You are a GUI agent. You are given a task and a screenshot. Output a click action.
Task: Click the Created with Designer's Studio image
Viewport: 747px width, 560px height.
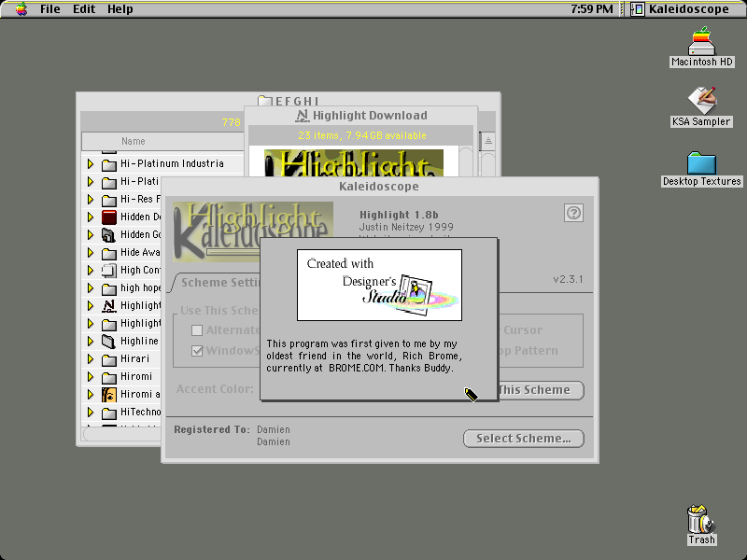tap(379, 285)
